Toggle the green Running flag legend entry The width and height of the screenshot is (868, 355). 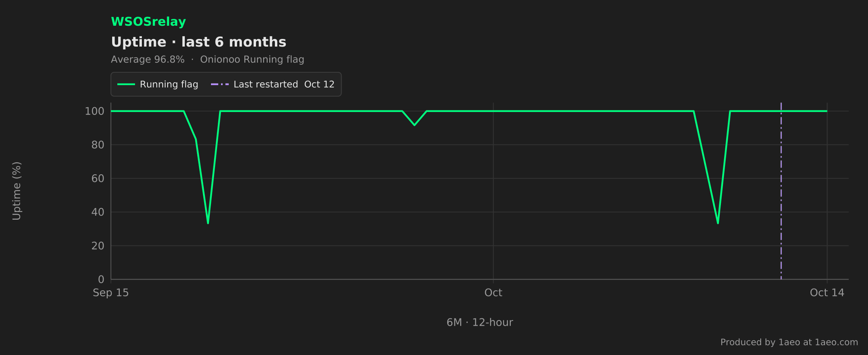[x=158, y=84]
